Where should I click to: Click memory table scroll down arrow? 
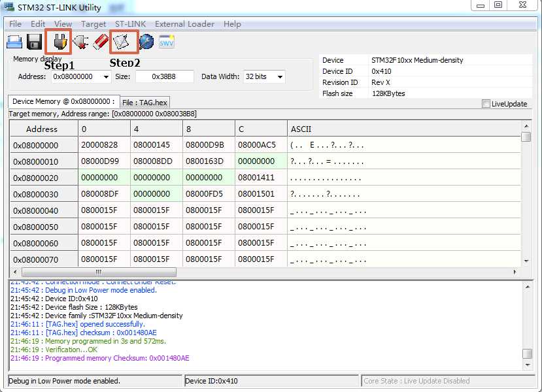click(526, 261)
